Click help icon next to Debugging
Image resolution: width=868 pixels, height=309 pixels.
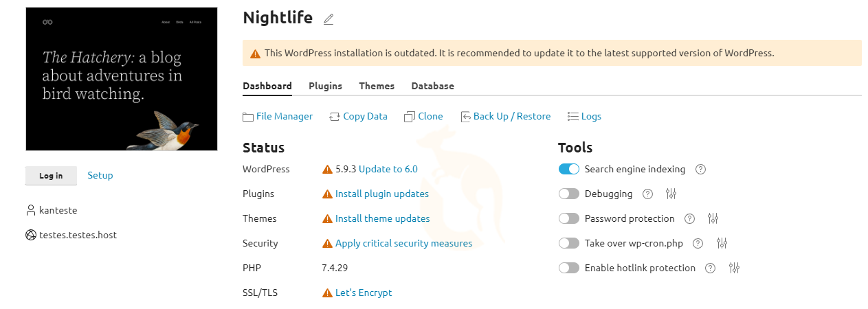(647, 194)
